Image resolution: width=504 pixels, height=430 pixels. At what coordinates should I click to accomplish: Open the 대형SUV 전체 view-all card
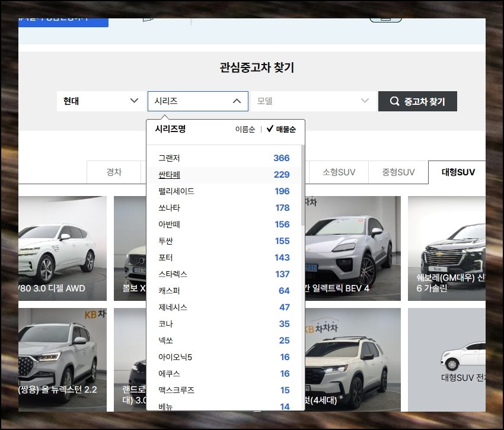coord(447,360)
